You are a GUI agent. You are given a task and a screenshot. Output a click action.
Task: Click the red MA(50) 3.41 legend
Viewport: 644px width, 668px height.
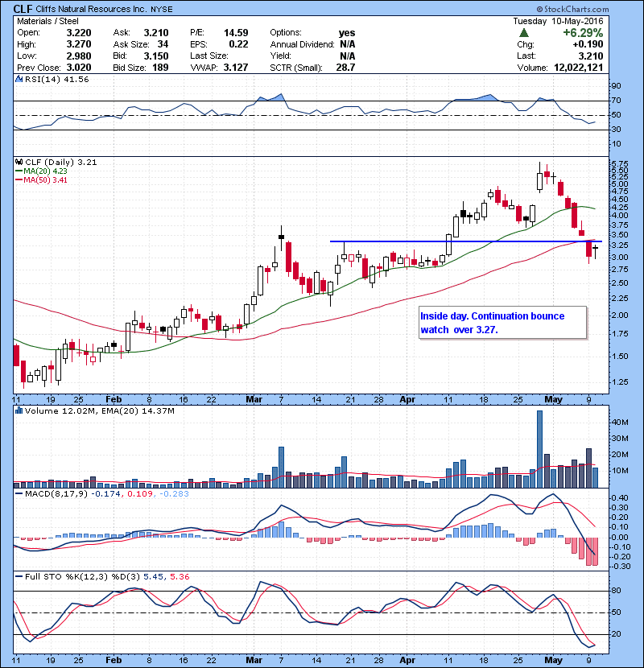pyautogui.click(x=41, y=179)
